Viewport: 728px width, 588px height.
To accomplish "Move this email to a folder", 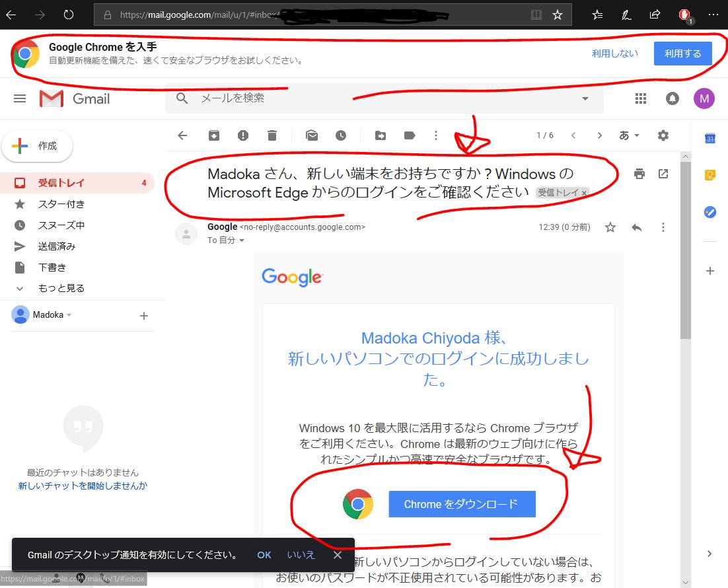I will click(381, 135).
